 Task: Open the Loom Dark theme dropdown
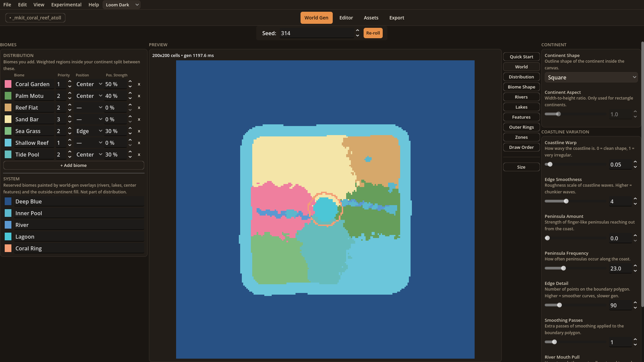click(x=121, y=5)
